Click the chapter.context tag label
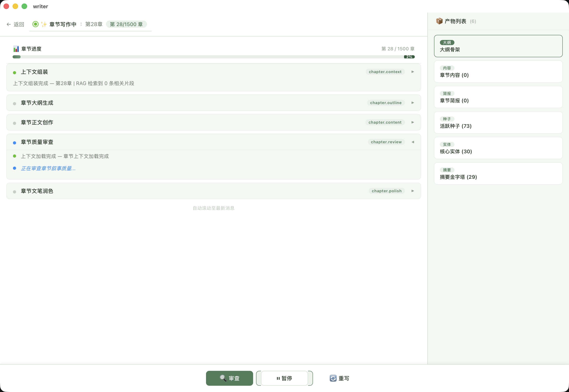Image resolution: width=569 pixels, height=392 pixels. [385, 72]
